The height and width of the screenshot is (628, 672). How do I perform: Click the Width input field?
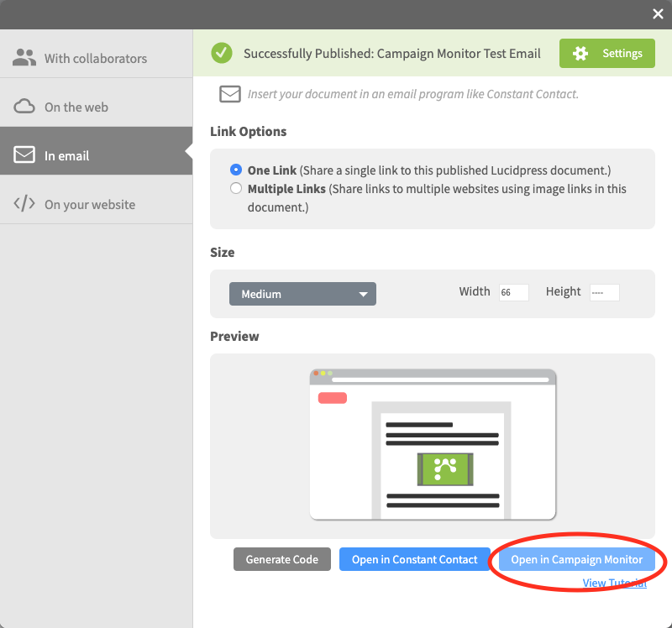(514, 292)
